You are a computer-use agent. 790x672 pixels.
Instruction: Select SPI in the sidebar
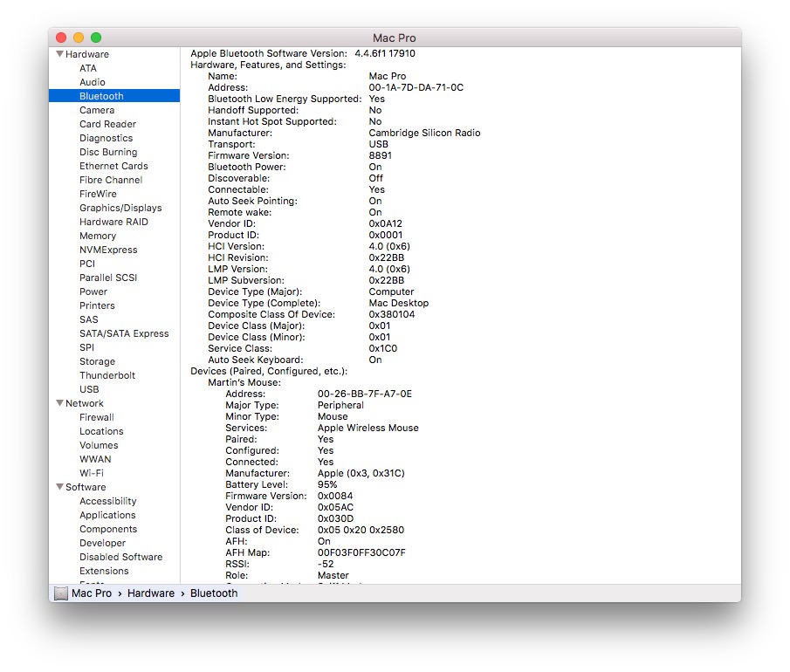tap(86, 347)
